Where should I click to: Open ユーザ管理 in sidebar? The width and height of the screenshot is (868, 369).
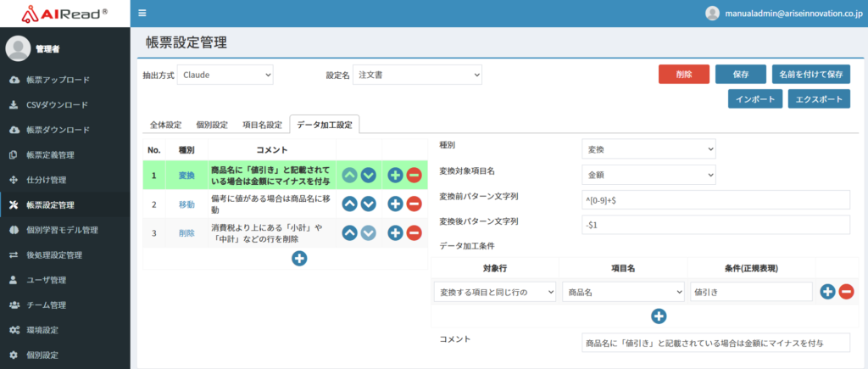(64, 280)
